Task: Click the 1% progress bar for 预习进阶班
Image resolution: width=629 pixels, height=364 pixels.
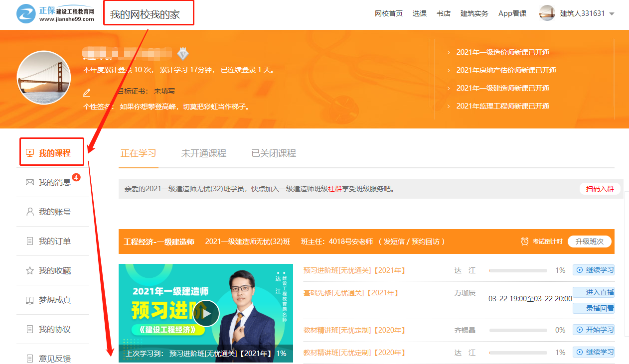Action: click(518, 270)
